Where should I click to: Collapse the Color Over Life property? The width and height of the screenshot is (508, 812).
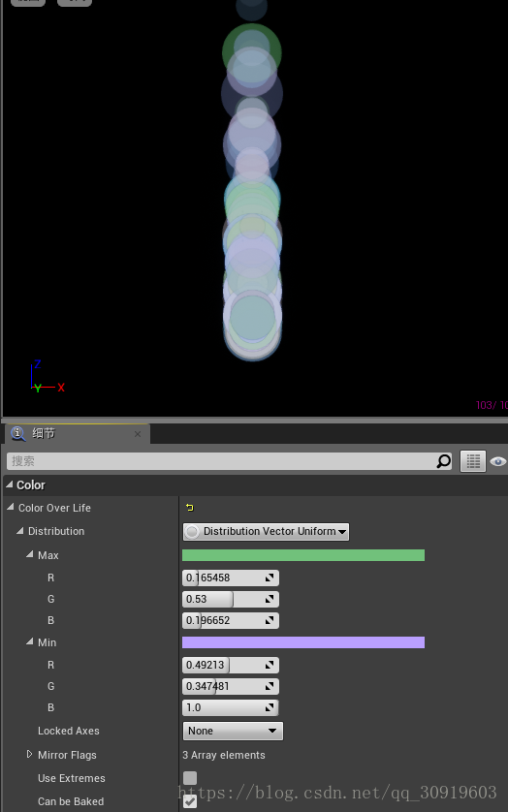11,507
